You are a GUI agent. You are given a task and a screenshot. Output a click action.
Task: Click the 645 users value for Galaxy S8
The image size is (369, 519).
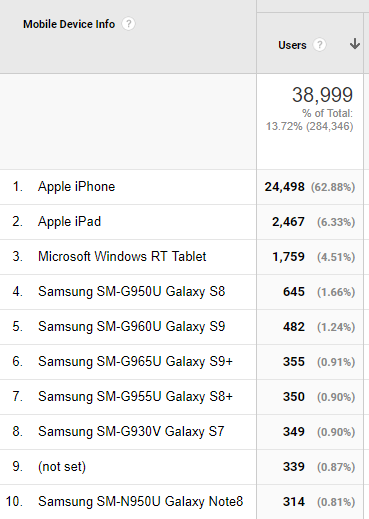click(x=294, y=292)
